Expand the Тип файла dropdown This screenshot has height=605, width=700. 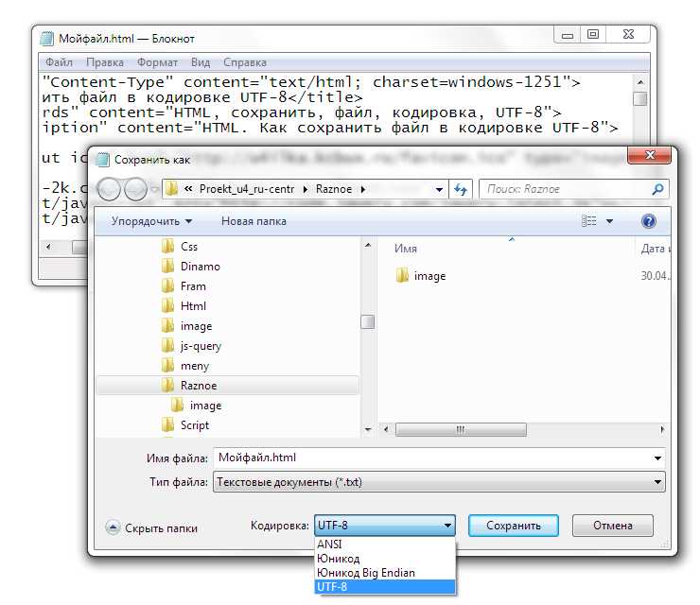click(658, 482)
